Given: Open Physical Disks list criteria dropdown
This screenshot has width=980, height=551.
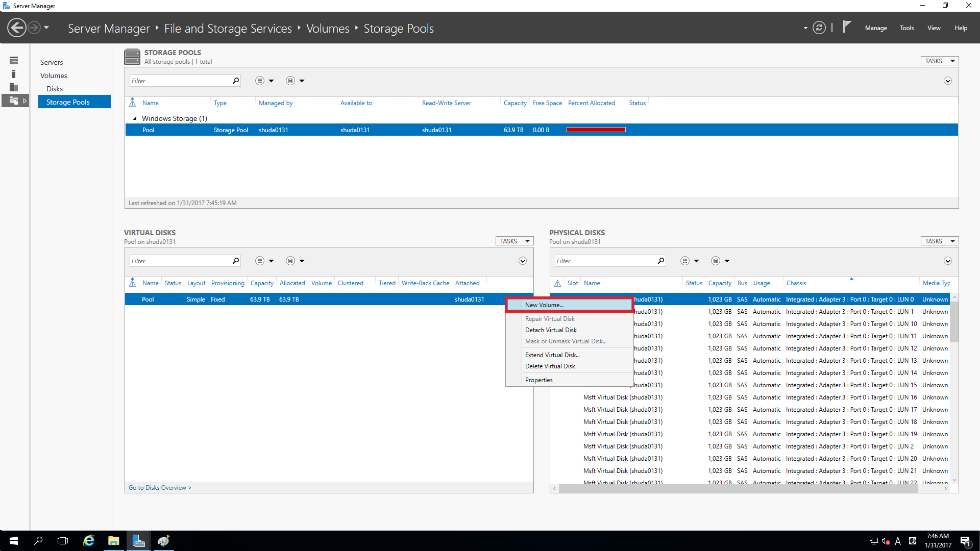Looking at the screenshot, I should [x=690, y=261].
